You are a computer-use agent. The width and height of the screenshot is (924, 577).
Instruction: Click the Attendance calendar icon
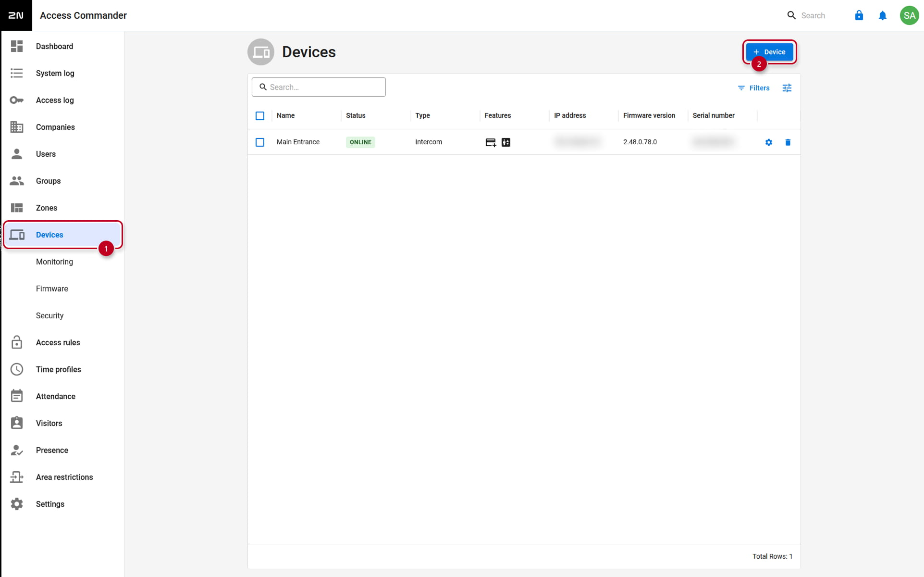pyautogui.click(x=17, y=396)
